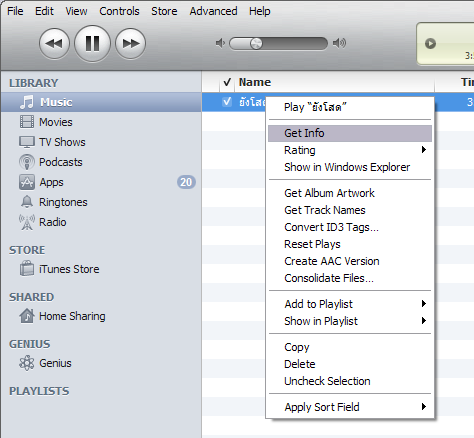Click the Name column header
474x438 pixels.
tap(335, 82)
